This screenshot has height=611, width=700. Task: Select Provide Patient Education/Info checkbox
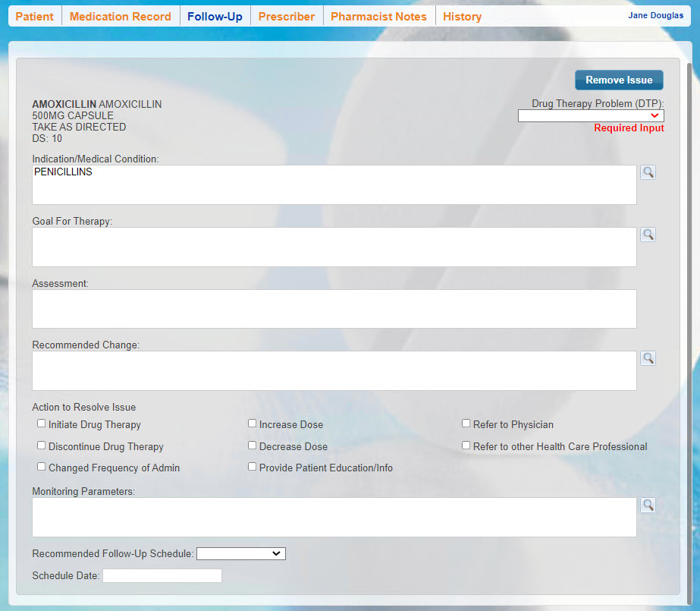pyautogui.click(x=253, y=468)
